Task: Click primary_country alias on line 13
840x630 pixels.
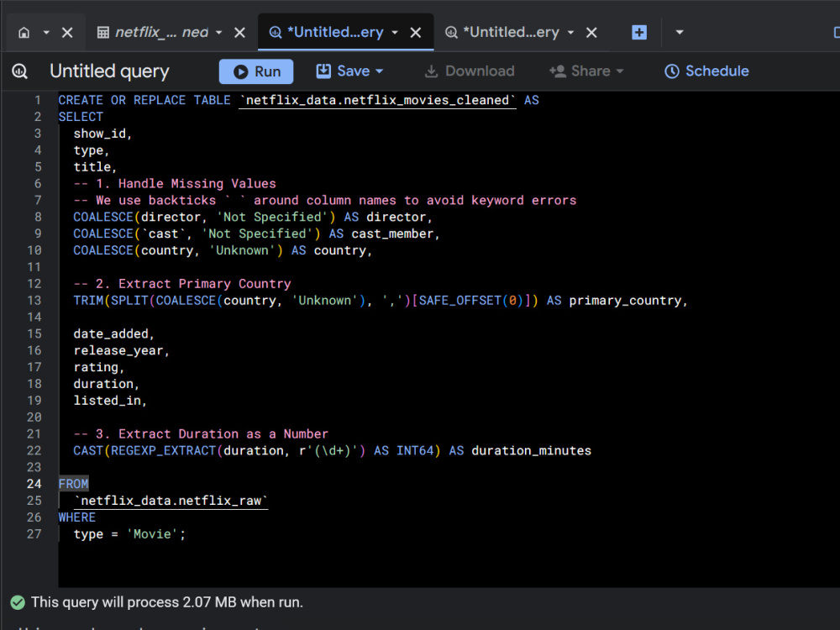Action: pos(625,301)
